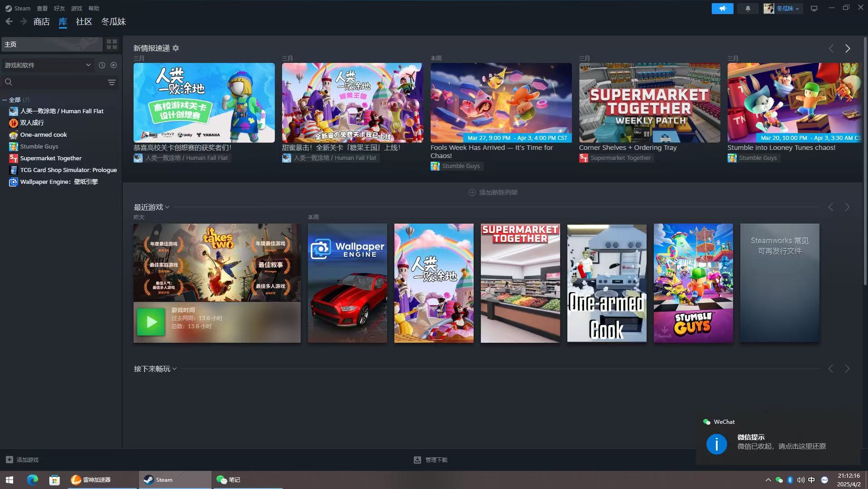Viewport: 868px width, 489px height.
Task: Open the notifications bell icon
Action: coord(748,8)
